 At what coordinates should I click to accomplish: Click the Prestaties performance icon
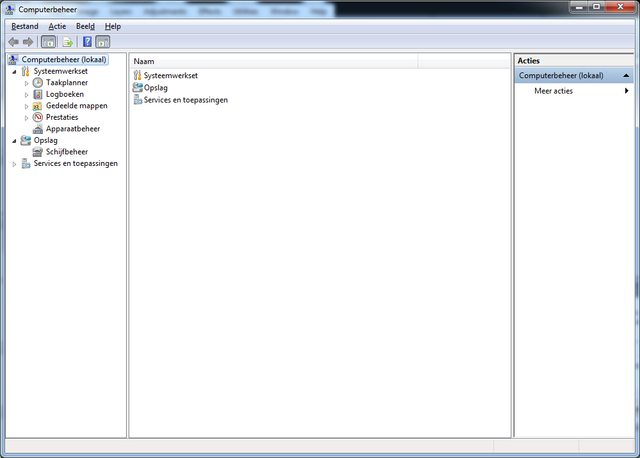tap(38, 117)
